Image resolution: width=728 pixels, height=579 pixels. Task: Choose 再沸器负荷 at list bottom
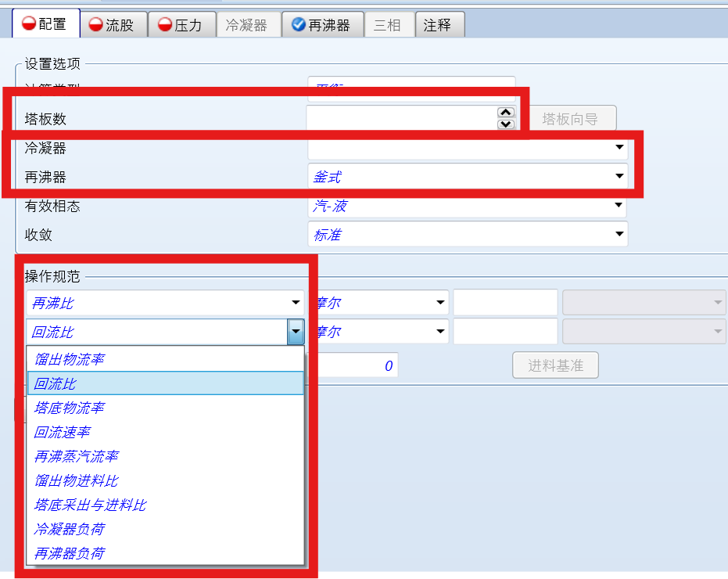pos(70,553)
